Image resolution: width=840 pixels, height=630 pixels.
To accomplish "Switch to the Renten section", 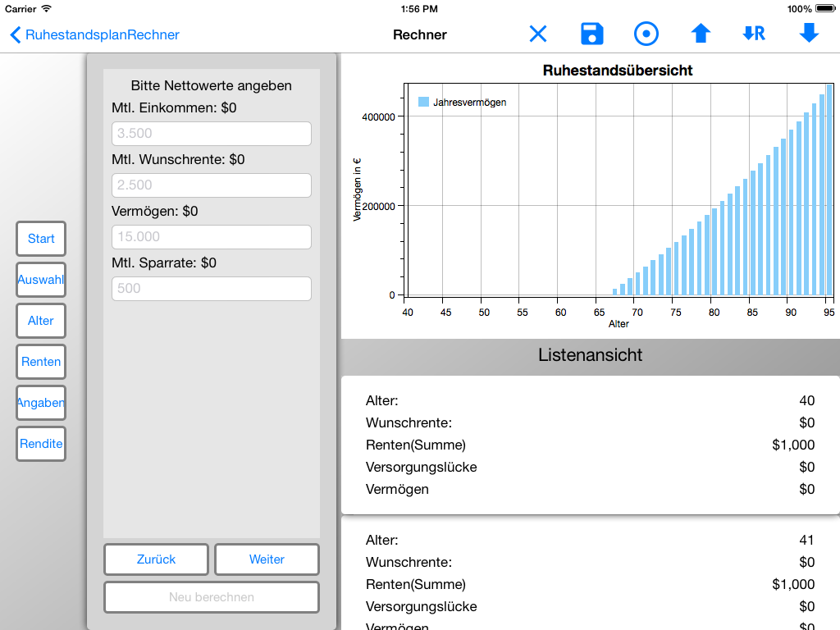I will [x=41, y=362].
